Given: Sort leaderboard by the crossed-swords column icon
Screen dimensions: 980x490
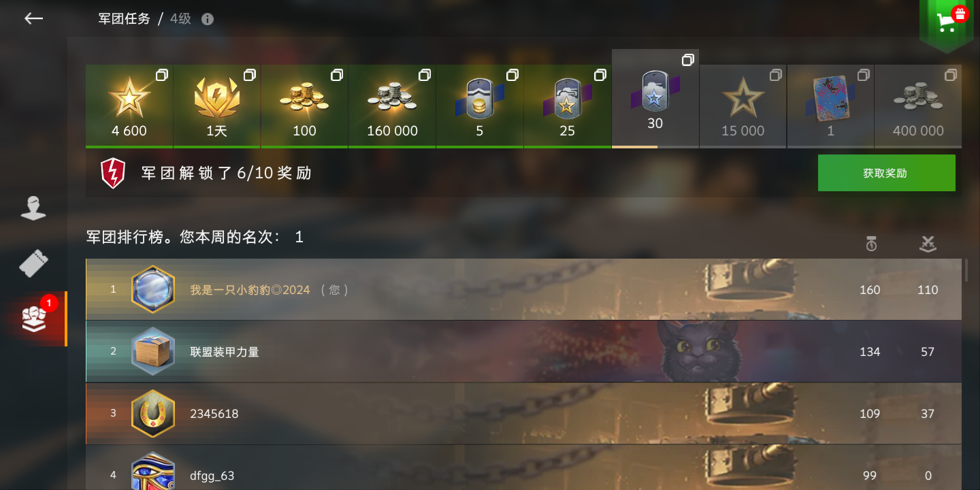Looking at the screenshot, I should (928, 244).
